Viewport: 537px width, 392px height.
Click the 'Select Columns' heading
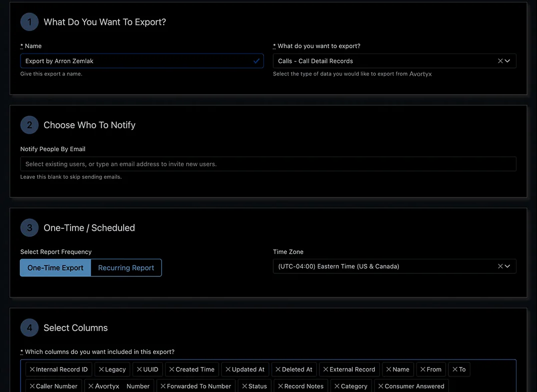(76, 328)
